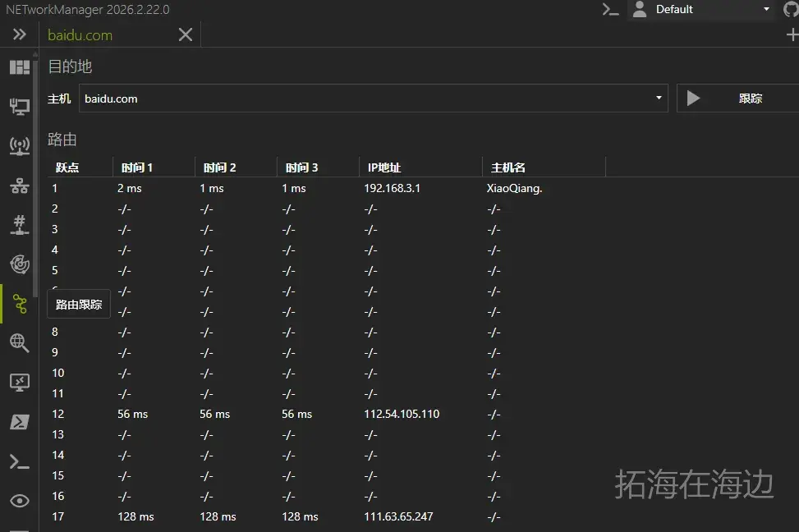The height and width of the screenshot is (532, 799).
Task: Select IP address 192.168.3.1 cell
Action: click(x=392, y=188)
